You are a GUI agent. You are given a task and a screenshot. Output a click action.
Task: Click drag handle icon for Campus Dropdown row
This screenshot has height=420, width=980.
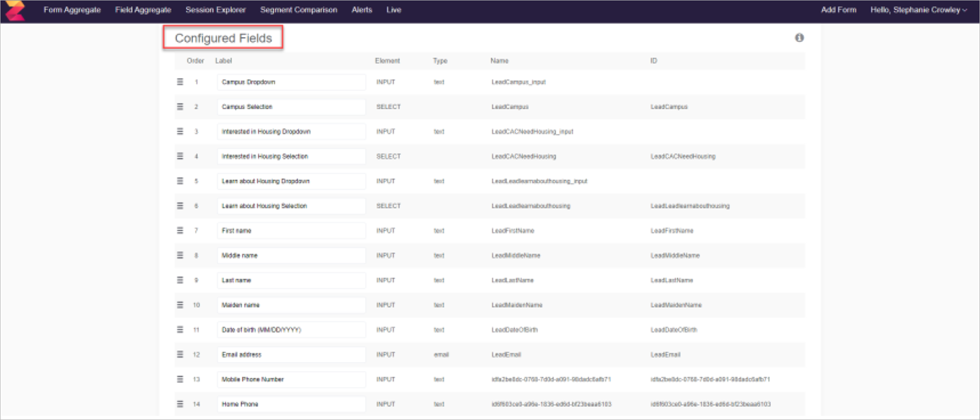click(180, 82)
